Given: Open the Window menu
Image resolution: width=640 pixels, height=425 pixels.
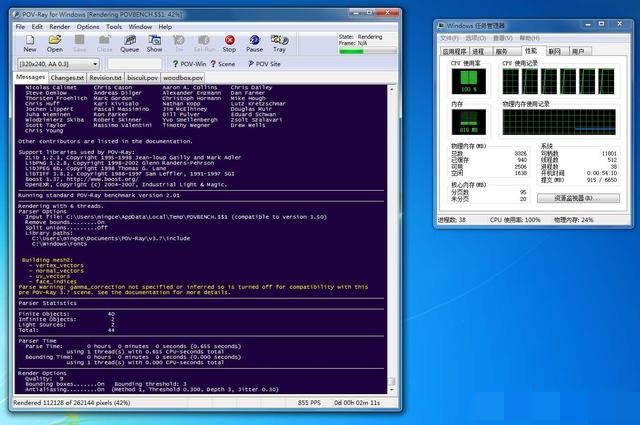Looking at the screenshot, I should point(140,27).
